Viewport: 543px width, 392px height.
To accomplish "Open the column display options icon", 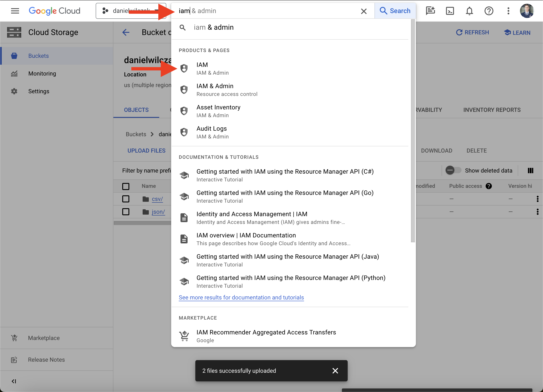I will pos(530,171).
